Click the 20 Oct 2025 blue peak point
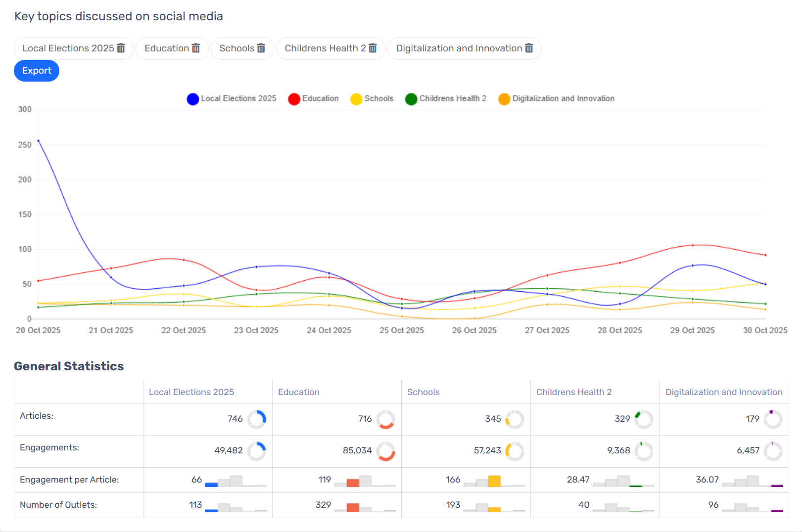The image size is (802, 532). (39, 141)
